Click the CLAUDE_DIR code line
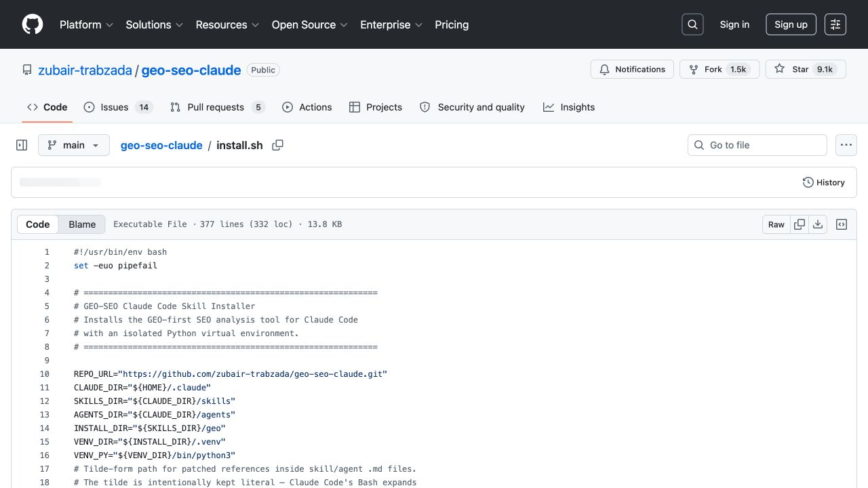The image size is (868, 488). tap(142, 388)
